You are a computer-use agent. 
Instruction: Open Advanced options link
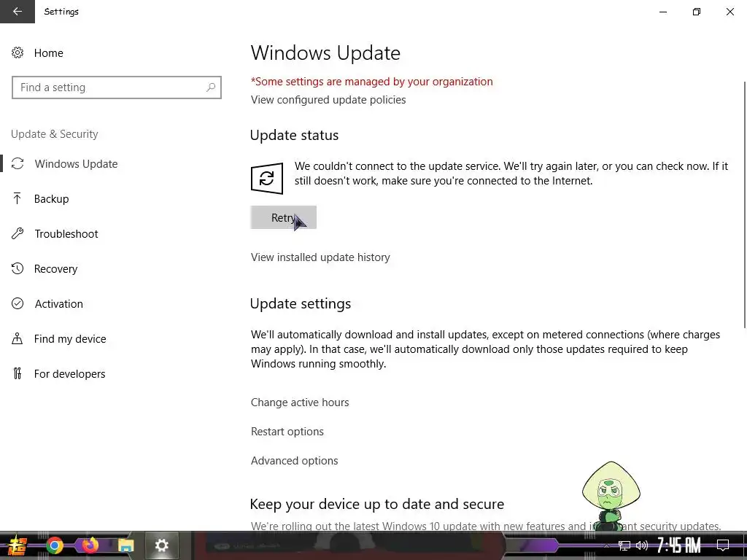pyautogui.click(x=295, y=461)
